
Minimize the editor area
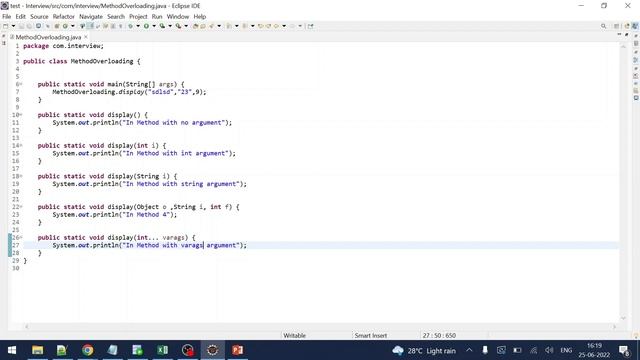(x=619, y=34)
